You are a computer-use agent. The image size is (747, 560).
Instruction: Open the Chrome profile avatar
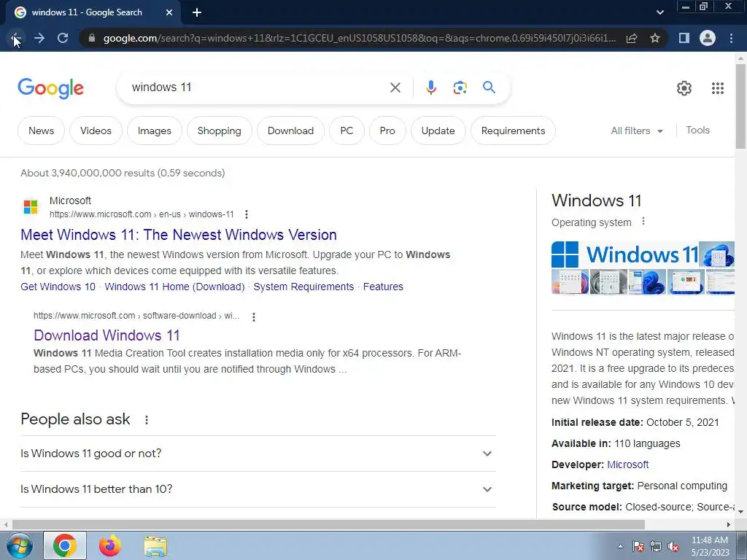708,38
